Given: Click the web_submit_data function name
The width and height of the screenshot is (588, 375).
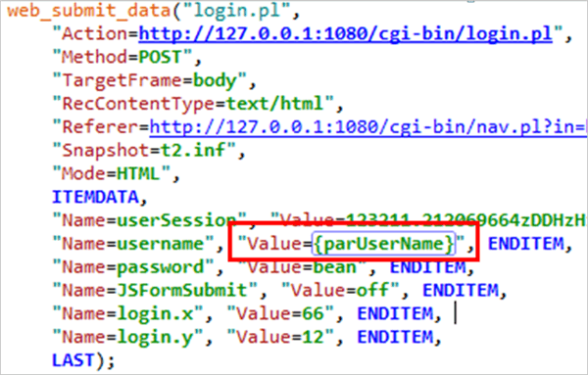Looking at the screenshot, I should [x=89, y=11].
